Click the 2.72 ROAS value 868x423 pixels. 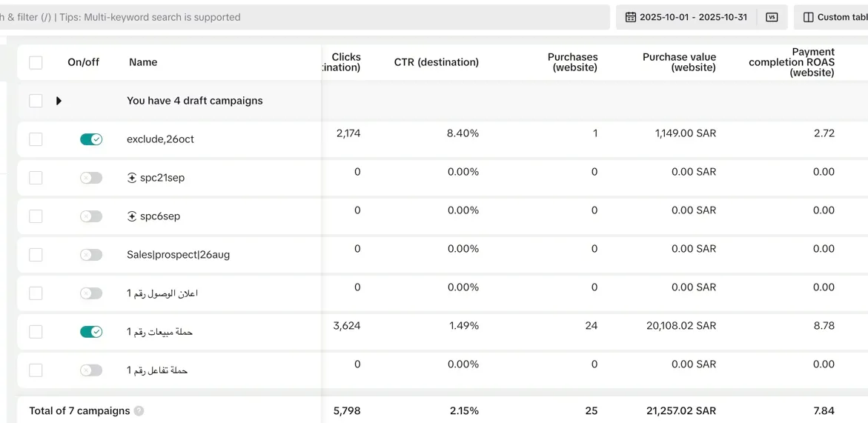(824, 133)
